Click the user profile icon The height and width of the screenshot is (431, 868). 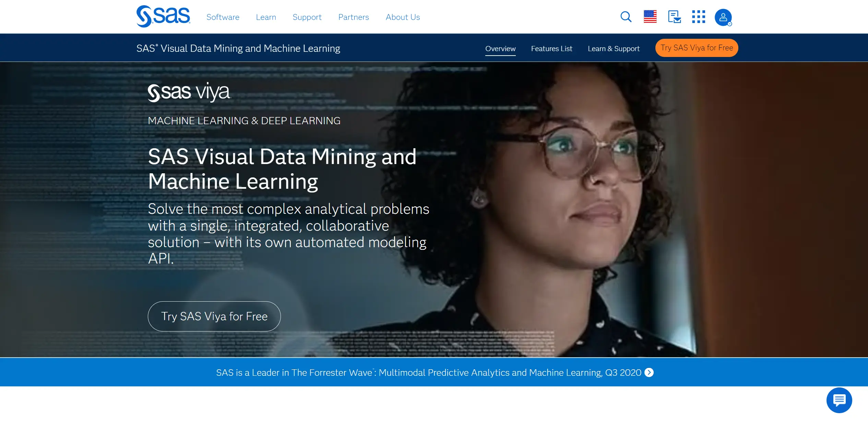click(723, 17)
